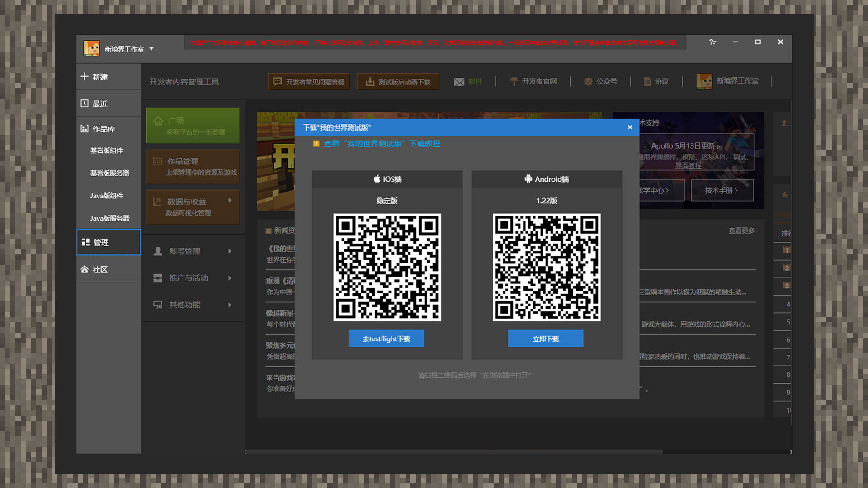Open the 广场 green card

coord(193,126)
